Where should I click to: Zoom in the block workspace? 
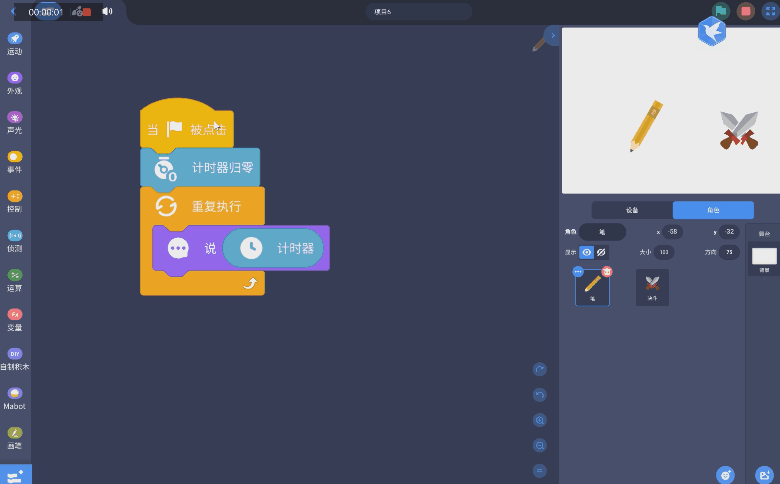click(x=540, y=420)
